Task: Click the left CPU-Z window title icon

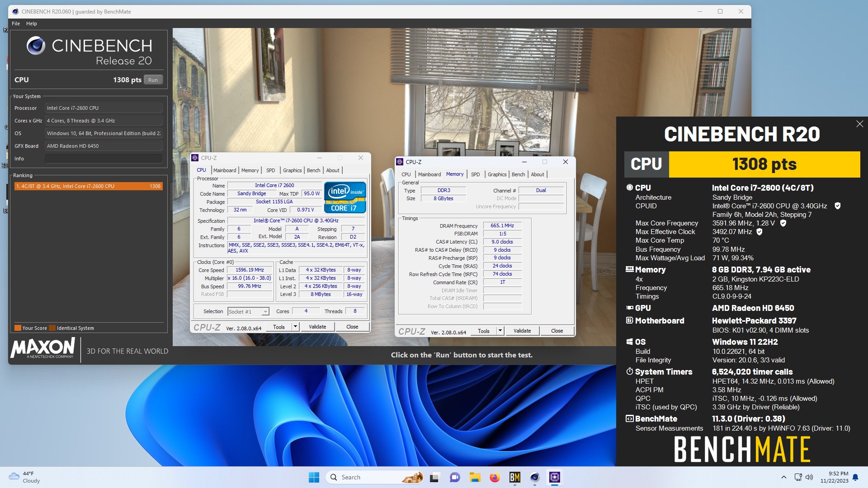Action: click(x=195, y=158)
